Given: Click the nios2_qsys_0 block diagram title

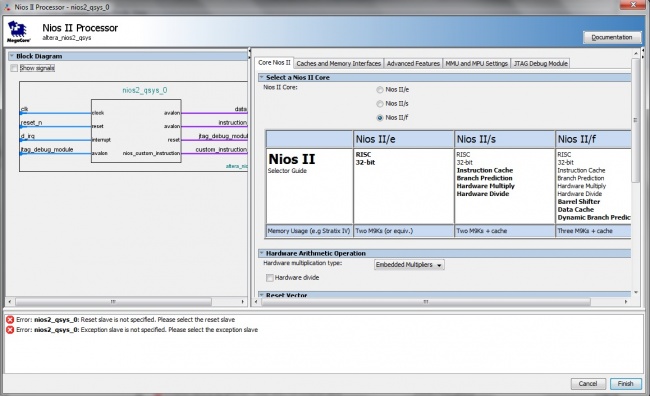Looking at the screenshot, I should (145, 90).
